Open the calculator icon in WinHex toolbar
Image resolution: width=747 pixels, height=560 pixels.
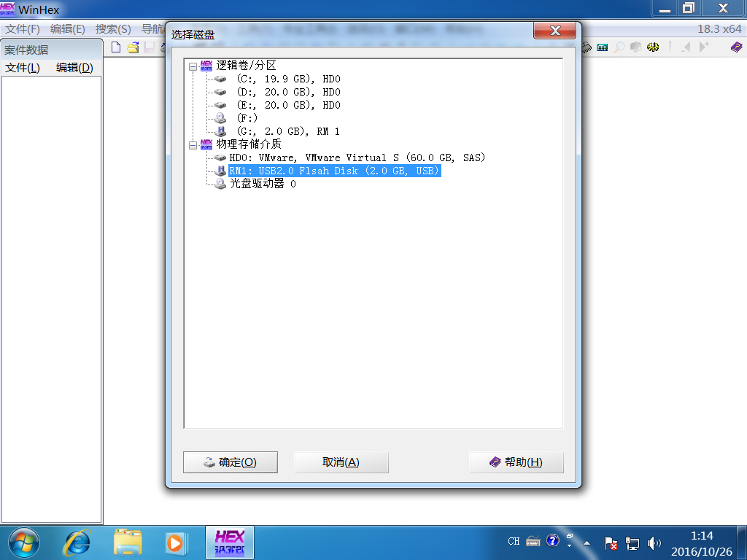[x=602, y=47]
